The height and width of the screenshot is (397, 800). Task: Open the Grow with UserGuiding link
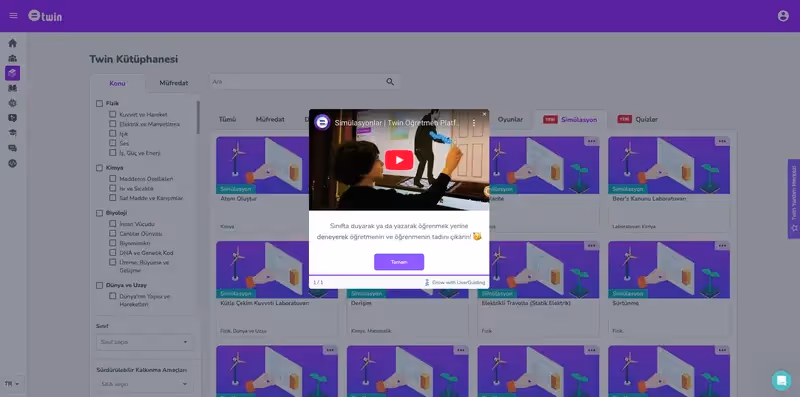tap(454, 282)
